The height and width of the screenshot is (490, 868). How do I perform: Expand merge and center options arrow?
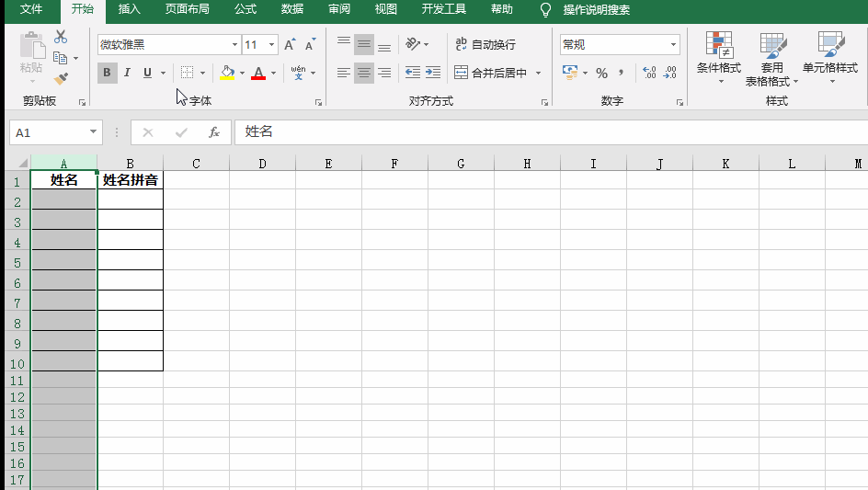click(x=538, y=73)
